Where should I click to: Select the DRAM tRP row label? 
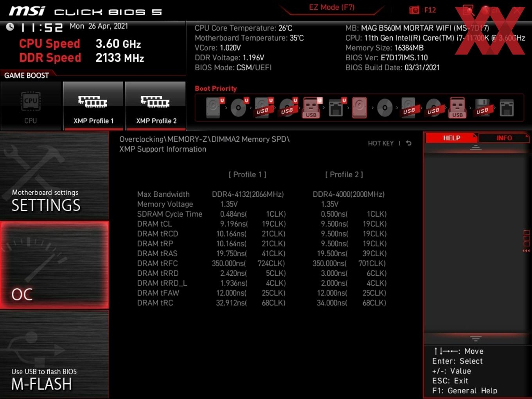[155, 244]
